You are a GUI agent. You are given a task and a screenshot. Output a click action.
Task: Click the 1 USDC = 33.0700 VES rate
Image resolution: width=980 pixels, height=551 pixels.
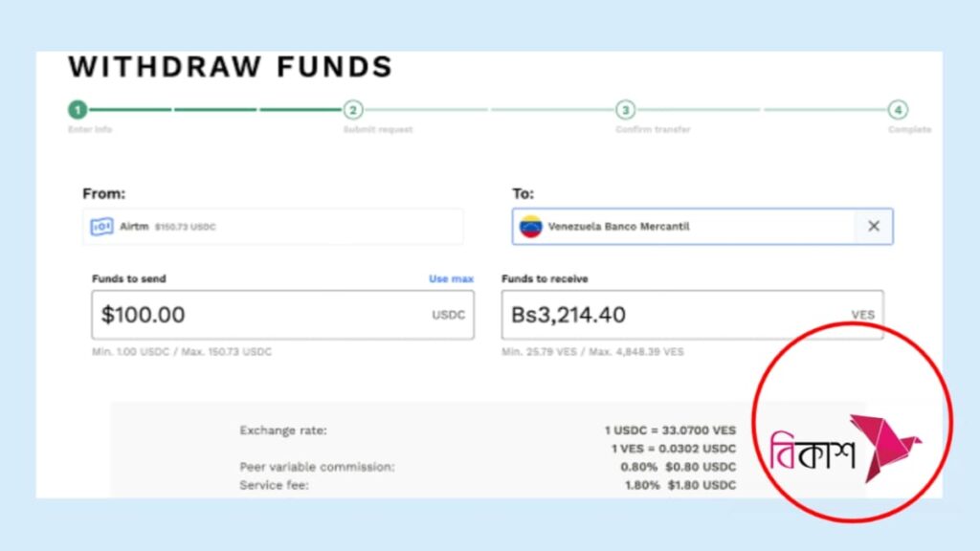pyautogui.click(x=670, y=430)
